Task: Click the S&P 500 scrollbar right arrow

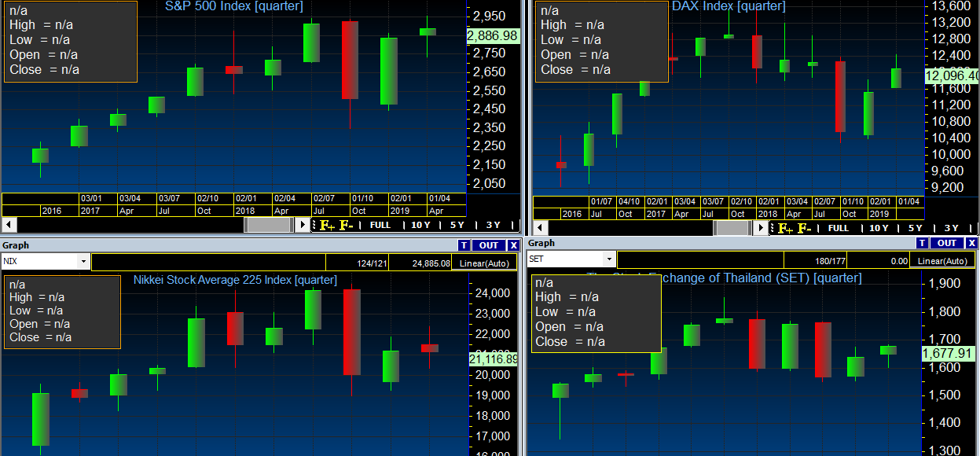Action: [303, 225]
